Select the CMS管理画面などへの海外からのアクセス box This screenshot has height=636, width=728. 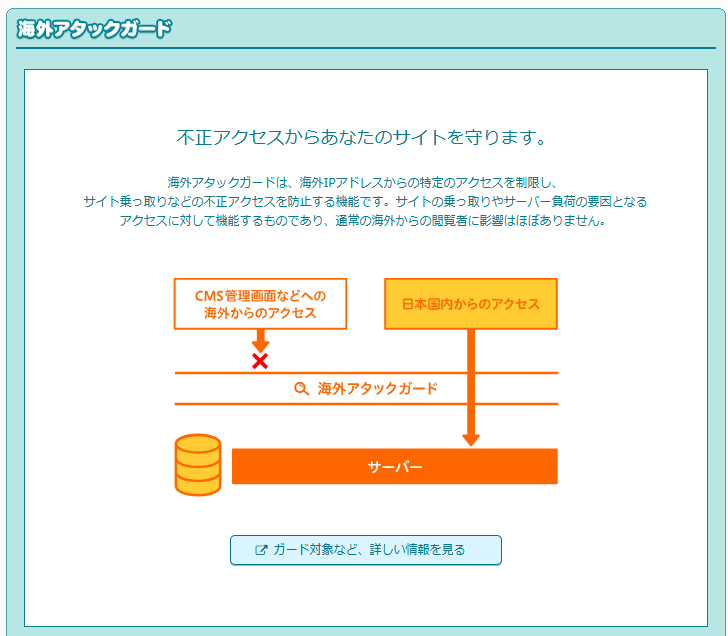point(260,304)
